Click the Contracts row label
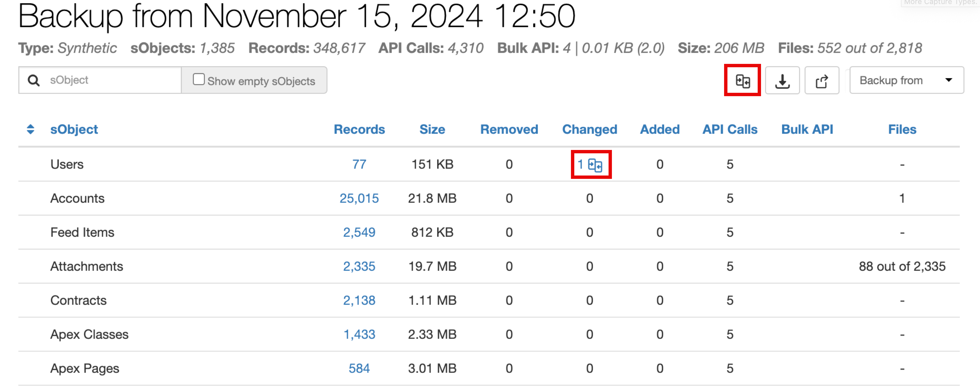The image size is (980, 388). 78,300
